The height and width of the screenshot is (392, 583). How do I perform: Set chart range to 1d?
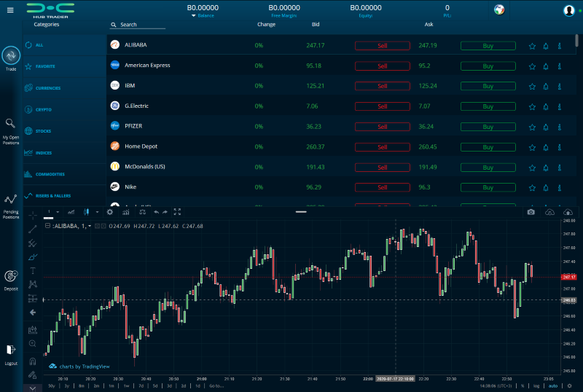197,386
